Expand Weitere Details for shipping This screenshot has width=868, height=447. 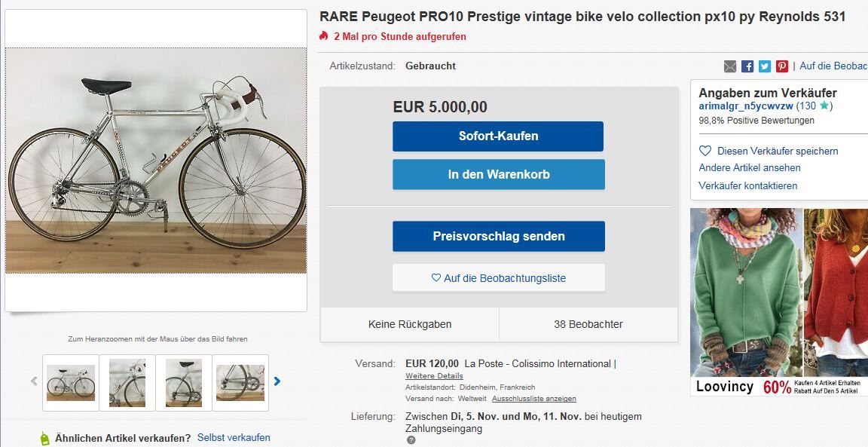(x=434, y=375)
